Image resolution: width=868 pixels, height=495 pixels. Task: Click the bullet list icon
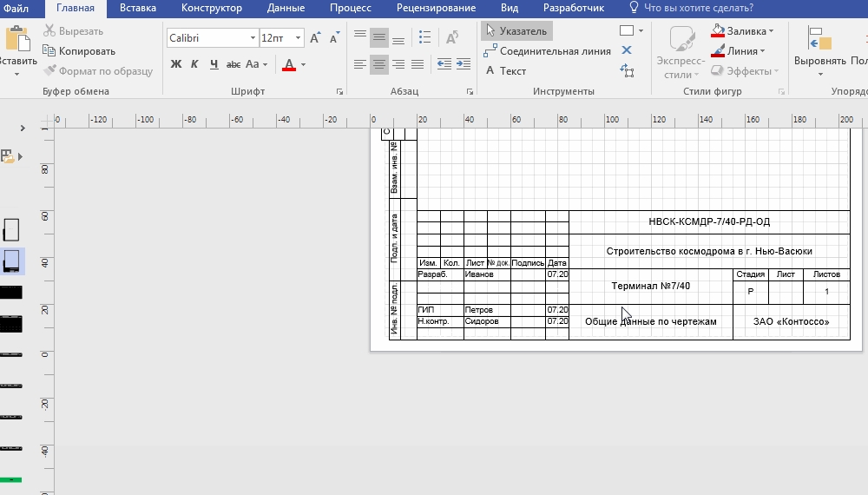(x=424, y=38)
